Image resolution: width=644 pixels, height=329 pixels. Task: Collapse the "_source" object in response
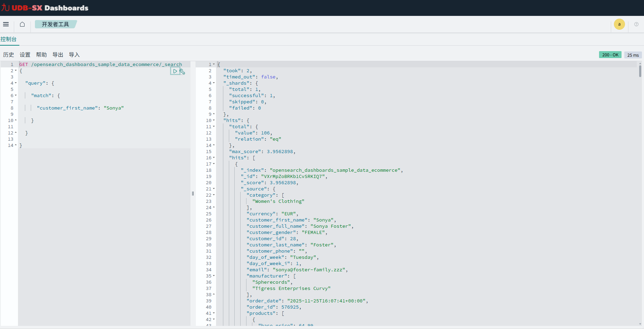[214, 189]
